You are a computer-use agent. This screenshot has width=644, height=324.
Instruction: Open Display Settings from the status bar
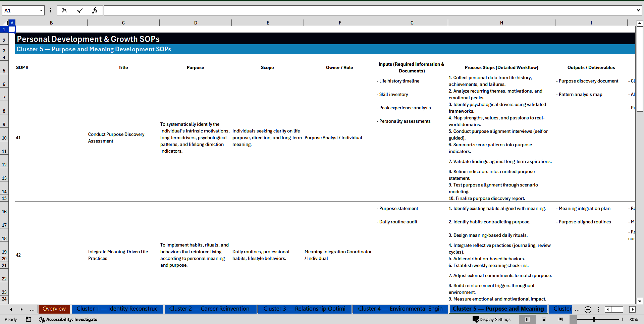click(x=491, y=319)
